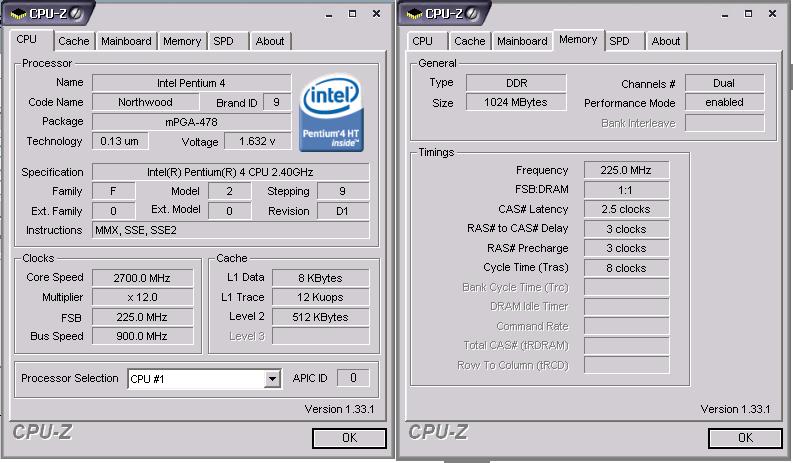Open Mainboard tab in left window
This screenshot has width=793, height=463.
pos(126,41)
